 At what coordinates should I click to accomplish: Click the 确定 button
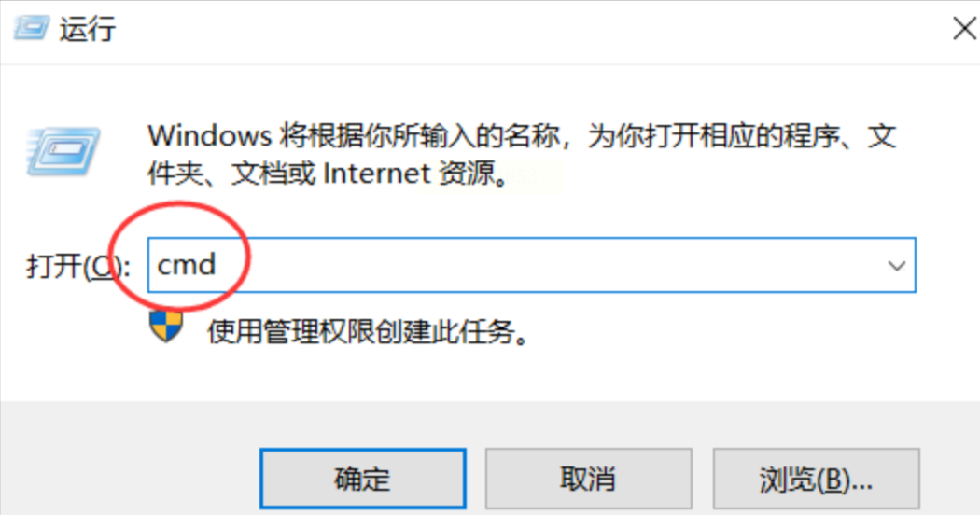tap(363, 479)
